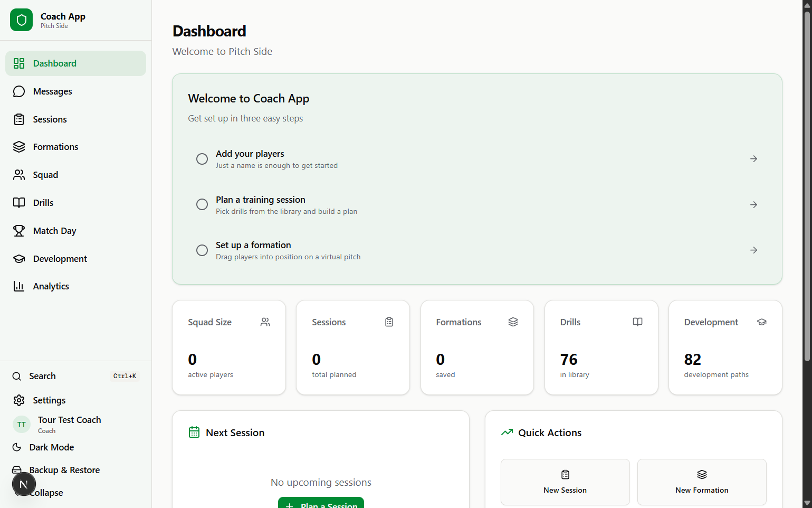
Task: Click the Search magnifier icon
Action: [17, 376]
